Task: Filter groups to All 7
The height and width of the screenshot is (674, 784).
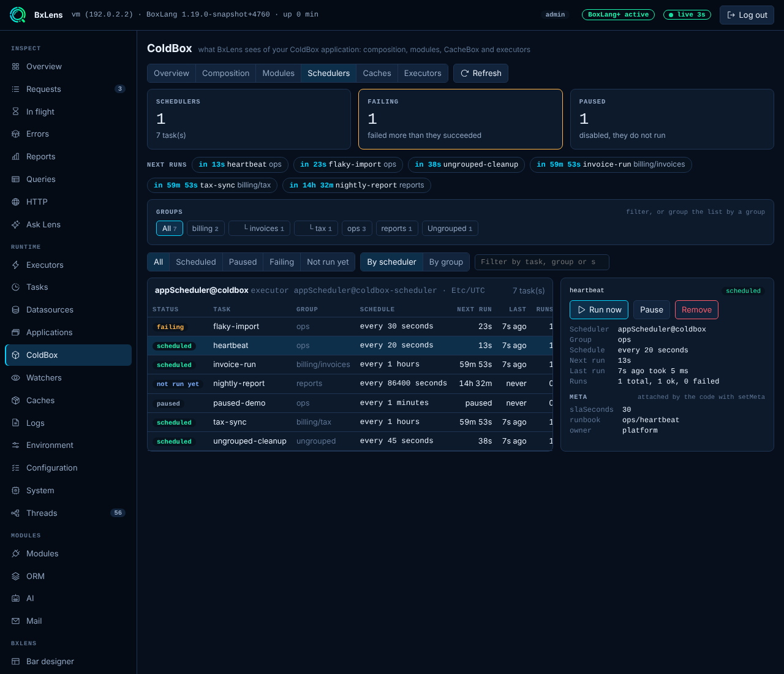Action: (170, 229)
